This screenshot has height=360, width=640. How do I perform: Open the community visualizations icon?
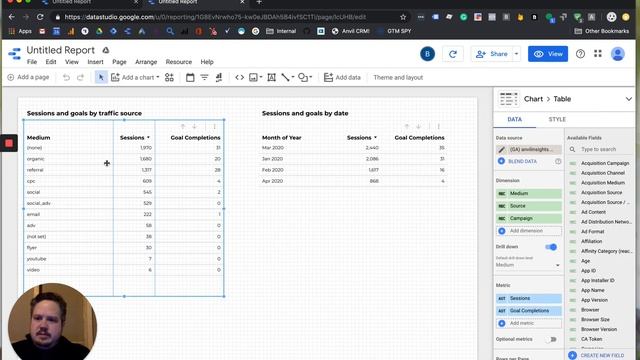click(169, 77)
